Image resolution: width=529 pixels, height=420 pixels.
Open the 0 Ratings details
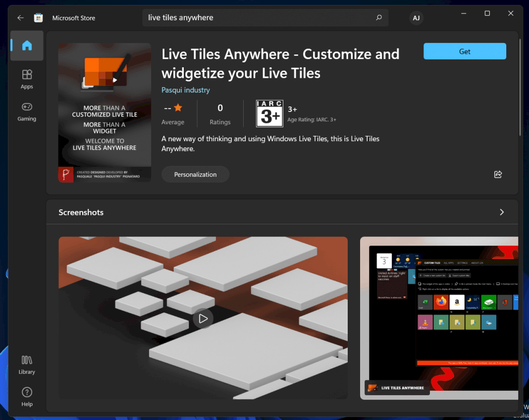(x=220, y=113)
